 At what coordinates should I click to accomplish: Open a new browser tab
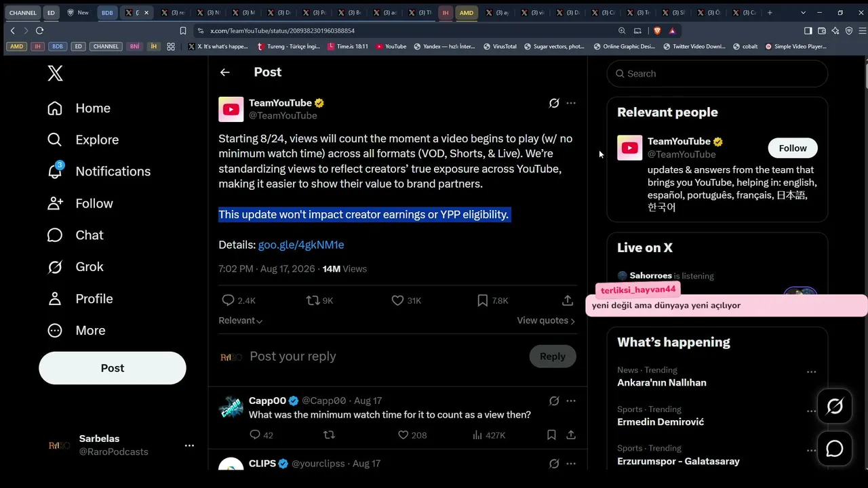coord(770,12)
